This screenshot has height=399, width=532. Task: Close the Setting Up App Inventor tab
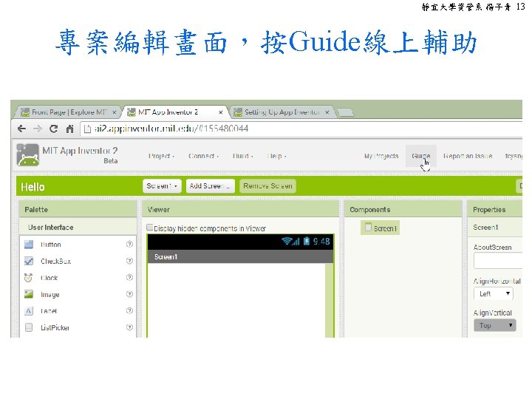pos(327,112)
